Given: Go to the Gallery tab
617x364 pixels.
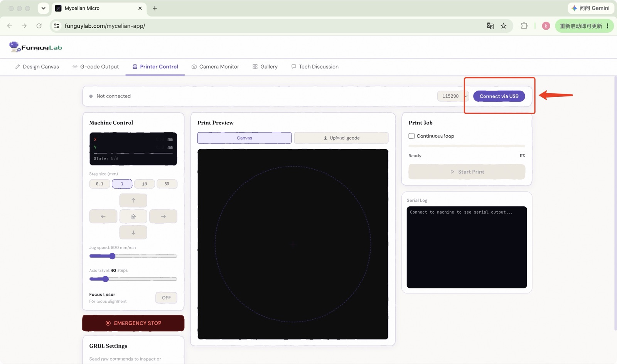Looking at the screenshot, I should [x=265, y=67].
